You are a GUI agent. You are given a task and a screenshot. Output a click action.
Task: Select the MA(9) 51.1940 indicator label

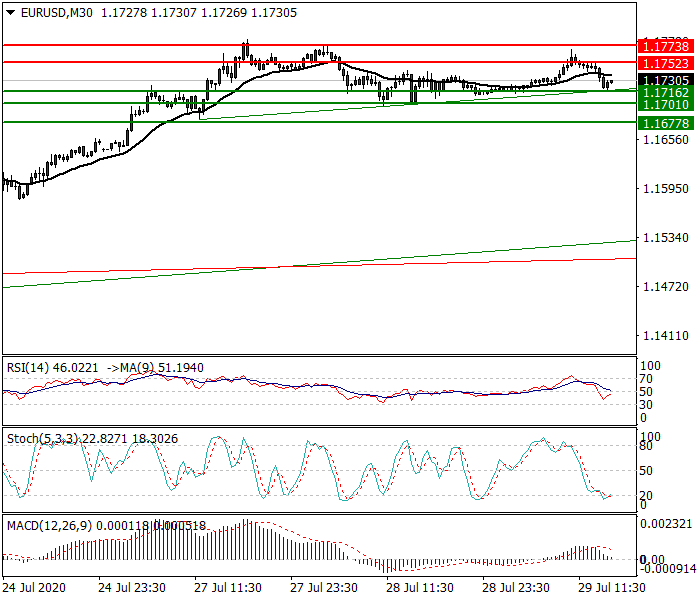pyautogui.click(x=162, y=368)
